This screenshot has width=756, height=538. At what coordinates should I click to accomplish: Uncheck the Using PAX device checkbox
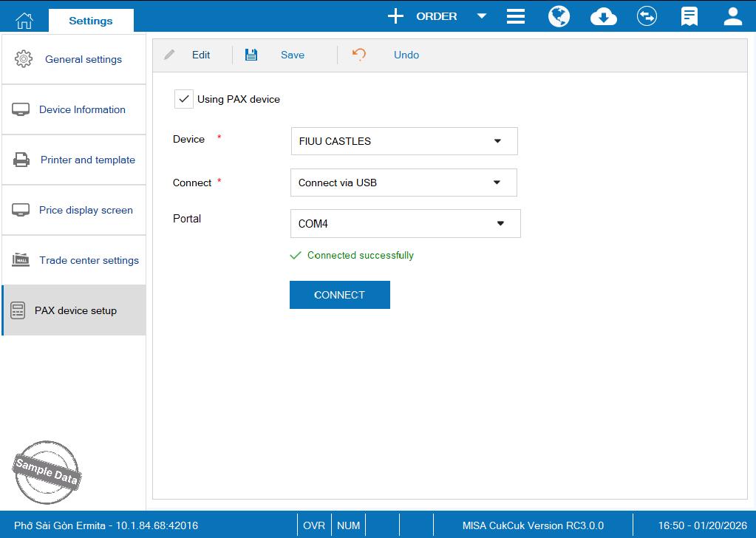click(184, 99)
